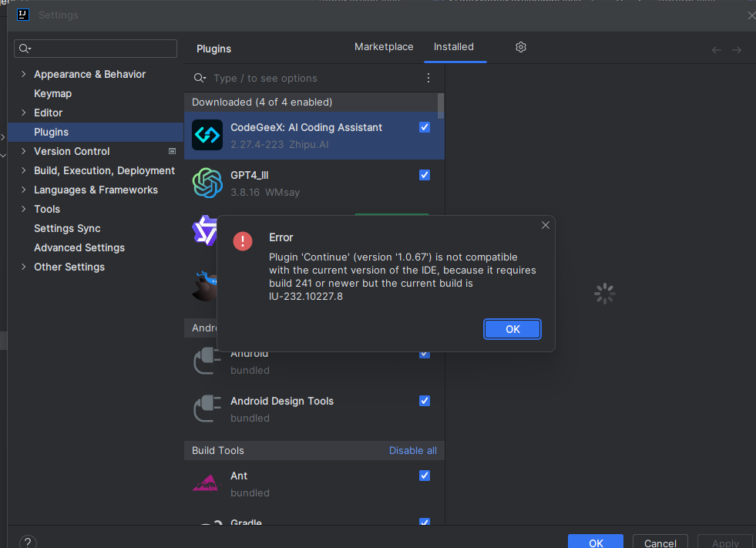756x548 pixels.
Task: Expand the Editor settings node
Action: pyautogui.click(x=24, y=113)
